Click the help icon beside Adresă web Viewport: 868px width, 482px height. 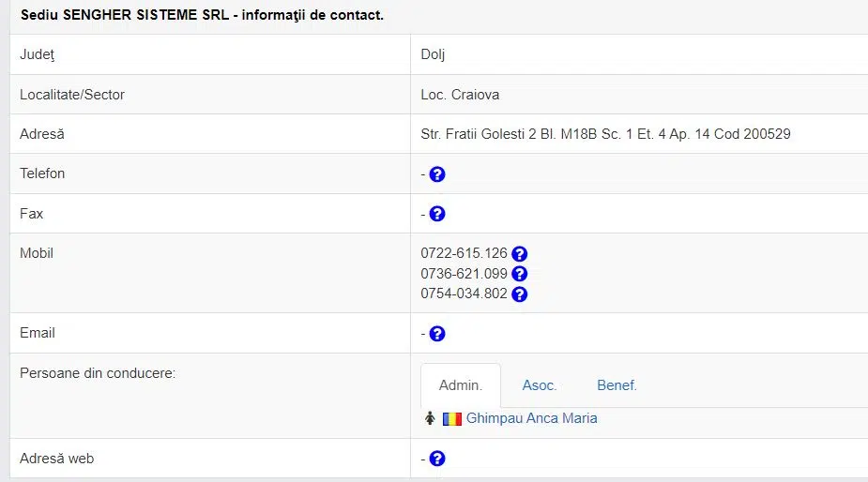(437, 459)
